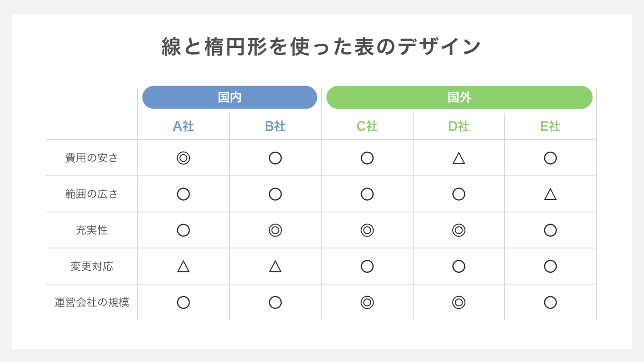Viewport: 644px width, 362px height.
Task: Click the green 国外 pill header
Action: point(459,97)
